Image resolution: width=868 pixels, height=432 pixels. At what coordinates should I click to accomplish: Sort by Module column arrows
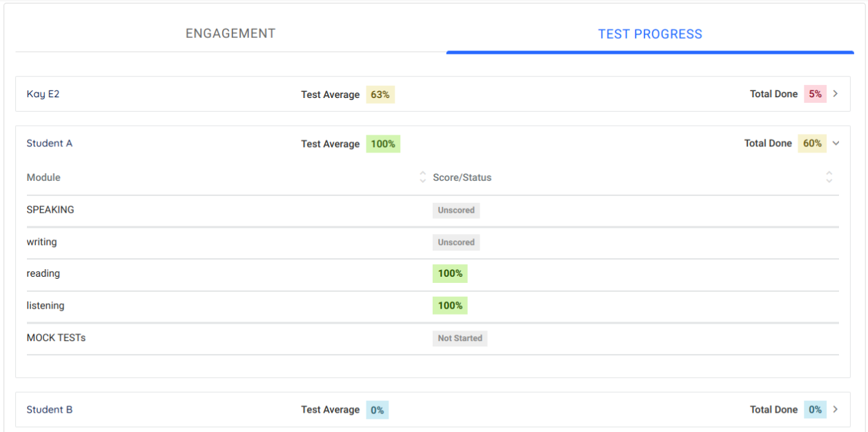coord(422,177)
